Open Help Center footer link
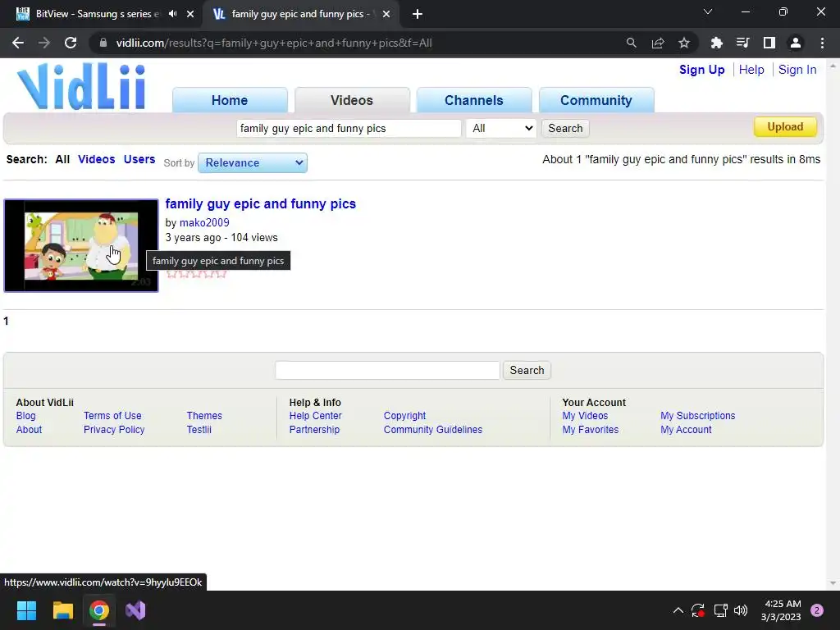The height and width of the screenshot is (630, 840). (x=316, y=416)
